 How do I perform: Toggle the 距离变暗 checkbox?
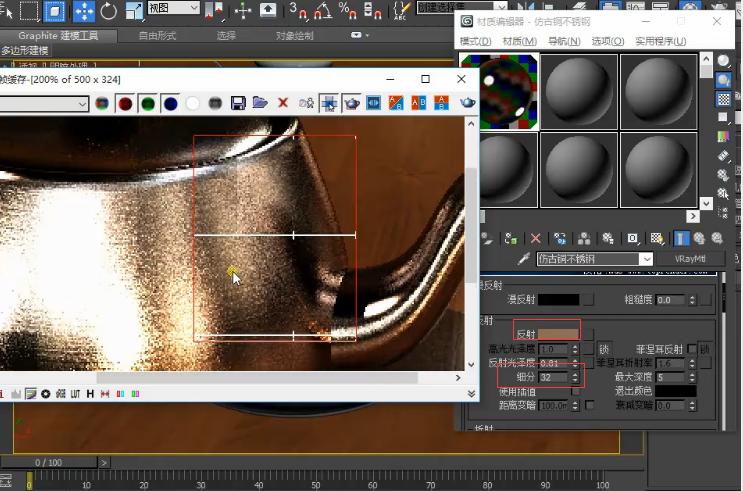(x=589, y=405)
